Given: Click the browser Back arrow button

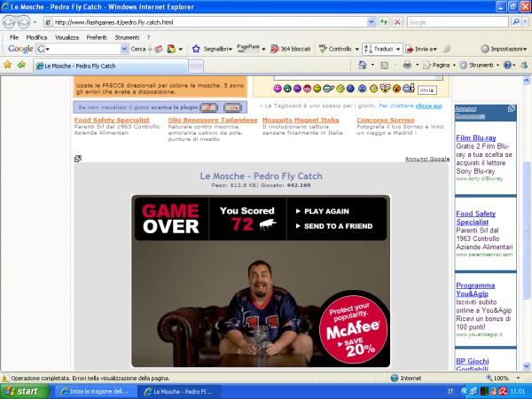Looking at the screenshot, I should point(9,22).
